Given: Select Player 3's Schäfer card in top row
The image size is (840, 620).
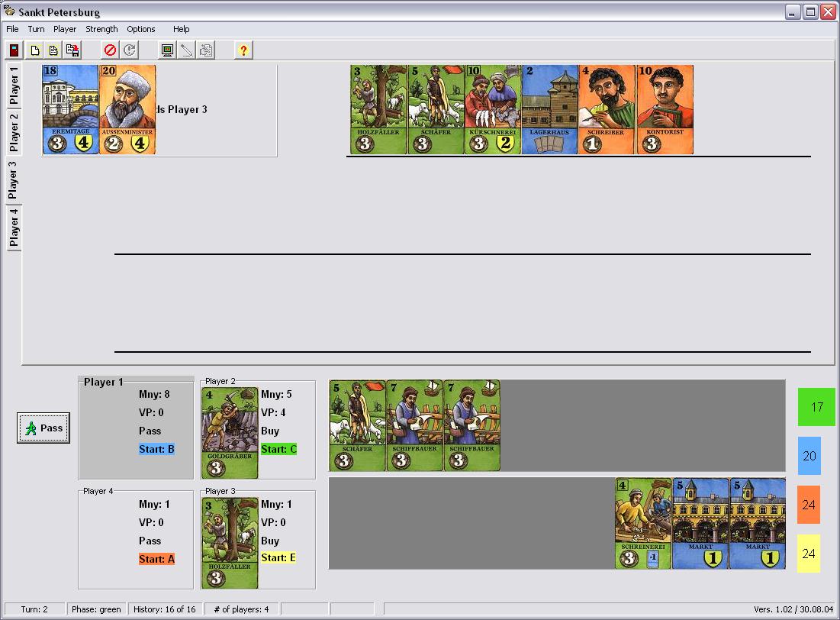Looking at the screenshot, I should pyautogui.click(x=436, y=109).
